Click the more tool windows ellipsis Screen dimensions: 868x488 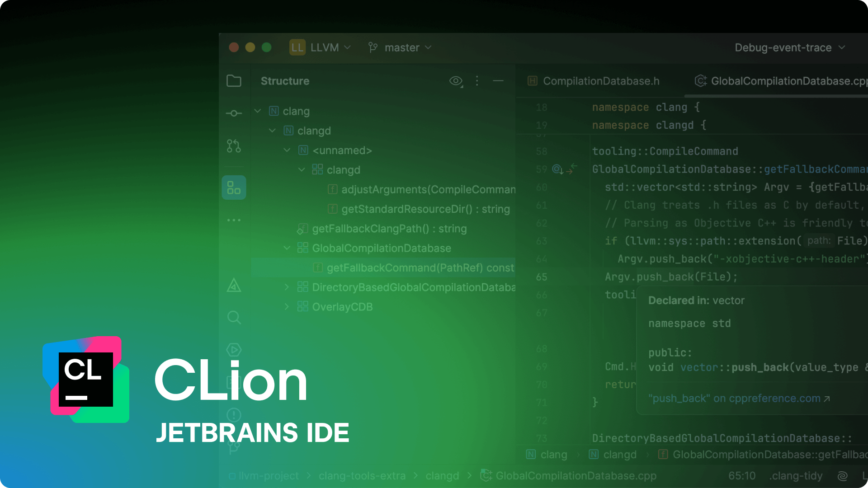234,220
